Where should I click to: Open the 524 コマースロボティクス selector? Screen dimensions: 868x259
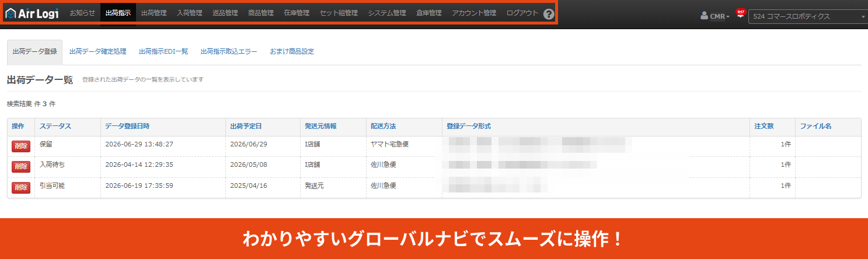[808, 16]
